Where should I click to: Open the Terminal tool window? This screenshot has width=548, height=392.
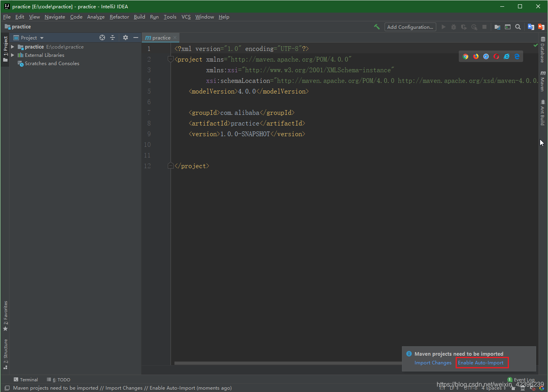click(26, 380)
